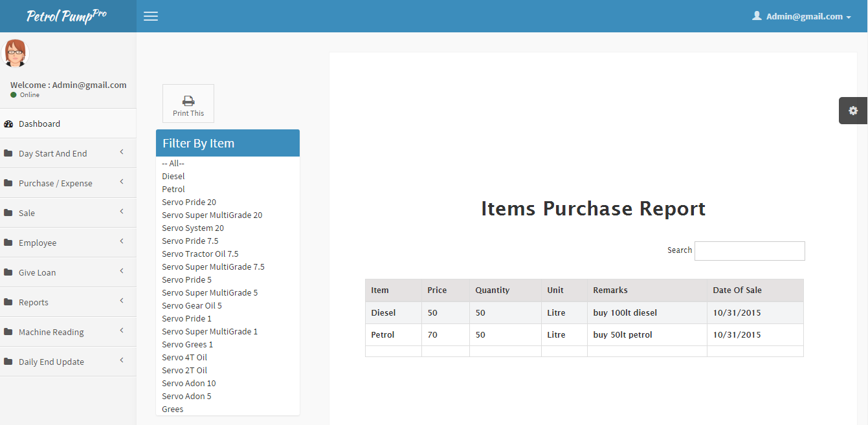
Task: Filter by Servo Tractor Oil 7.5
Action: point(200,254)
